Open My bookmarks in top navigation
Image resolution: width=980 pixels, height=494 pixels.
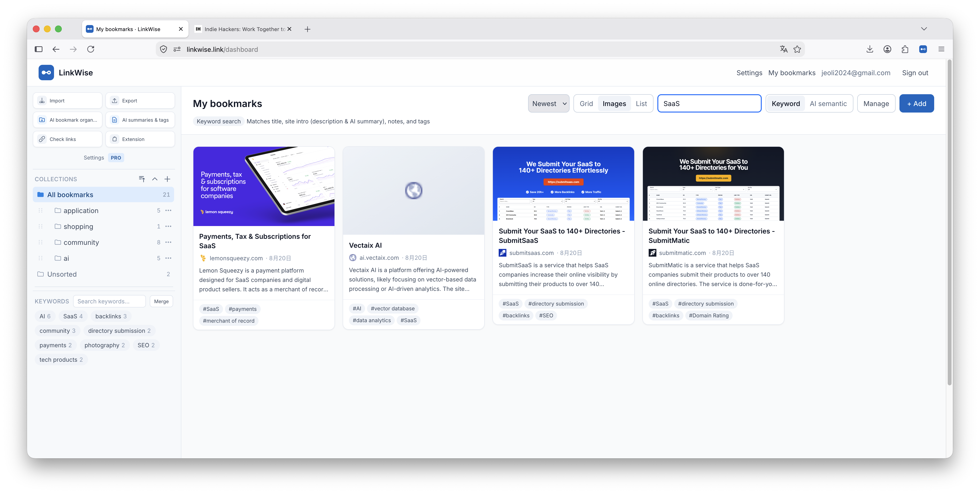pyautogui.click(x=792, y=73)
